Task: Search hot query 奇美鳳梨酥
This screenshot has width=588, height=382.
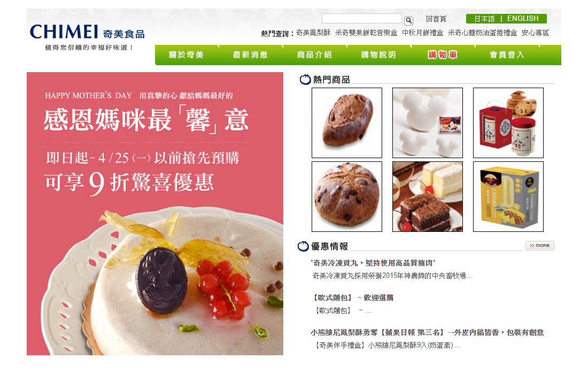Action: coord(313,33)
